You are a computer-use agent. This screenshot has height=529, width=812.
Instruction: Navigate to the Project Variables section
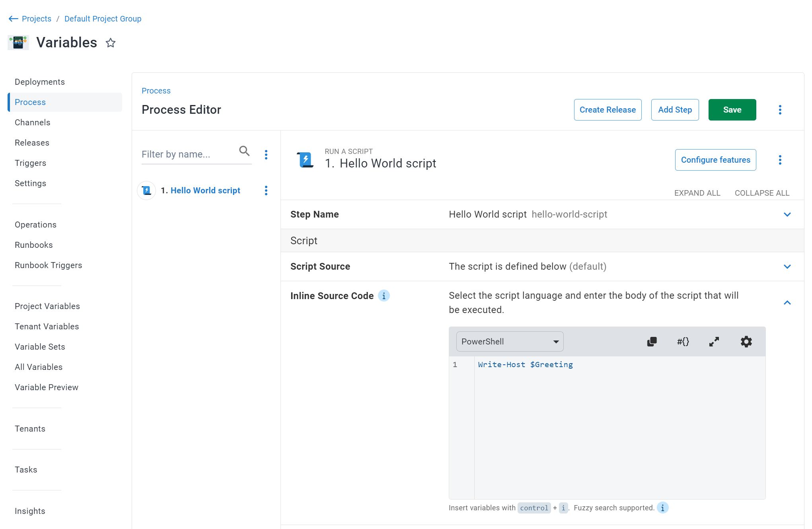(47, 306)
